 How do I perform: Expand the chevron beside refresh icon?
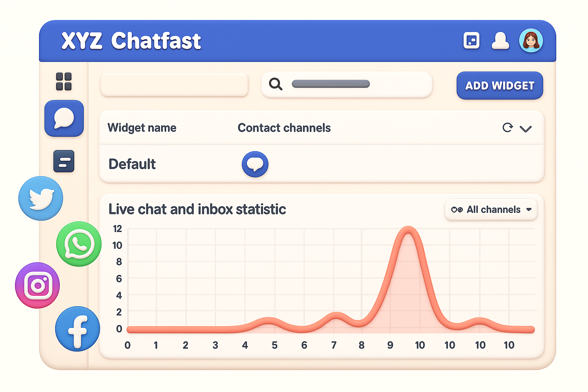click(526, 129)
